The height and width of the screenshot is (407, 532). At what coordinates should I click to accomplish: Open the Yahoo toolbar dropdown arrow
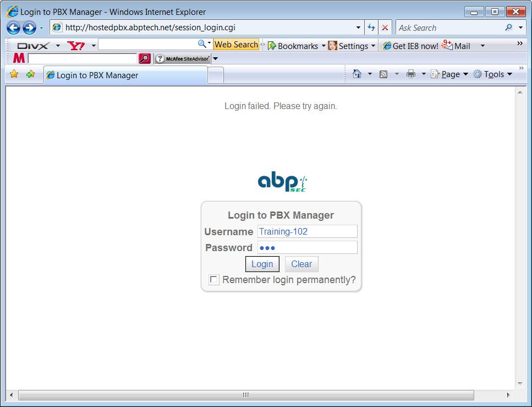click(94, 46)
